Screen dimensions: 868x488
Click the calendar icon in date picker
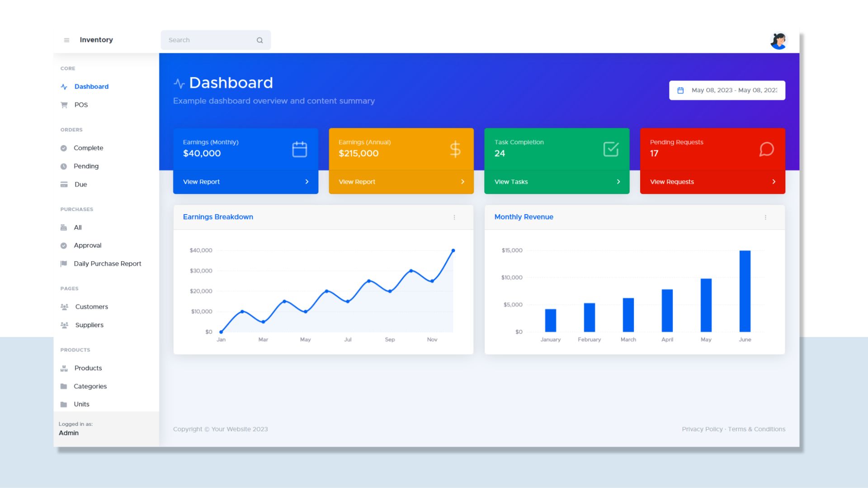click(x=680, y=90)
